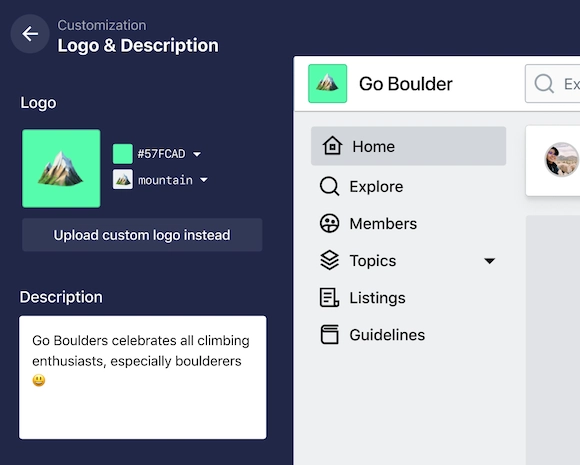
Task: Click the Customization breadcrumb link
Action: [102, 25]
